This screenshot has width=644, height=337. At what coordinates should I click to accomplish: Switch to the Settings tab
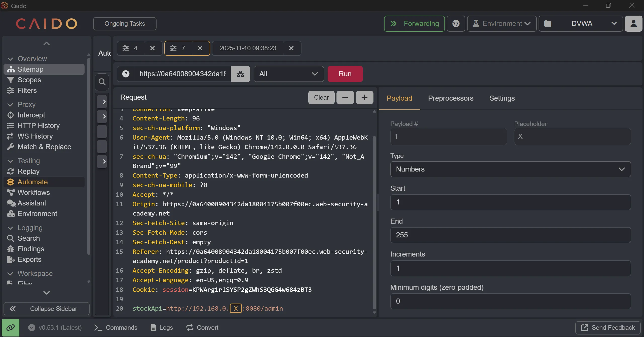[x=502, y=98]
